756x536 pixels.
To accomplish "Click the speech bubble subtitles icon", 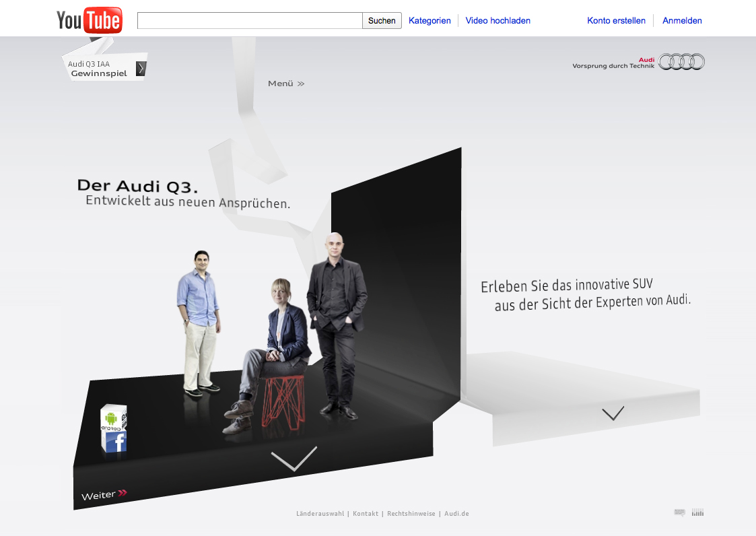I will pyautogui.click(x=679, y=512).
